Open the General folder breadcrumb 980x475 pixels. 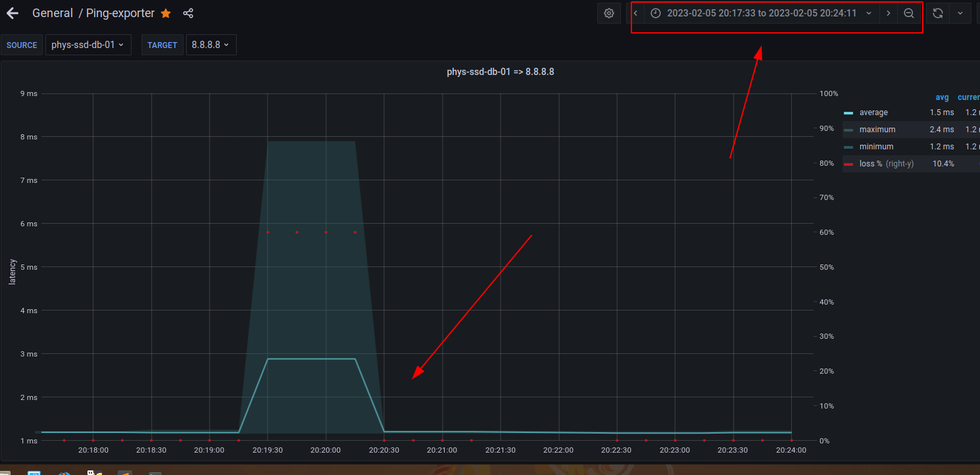click(x=53, y=13)
